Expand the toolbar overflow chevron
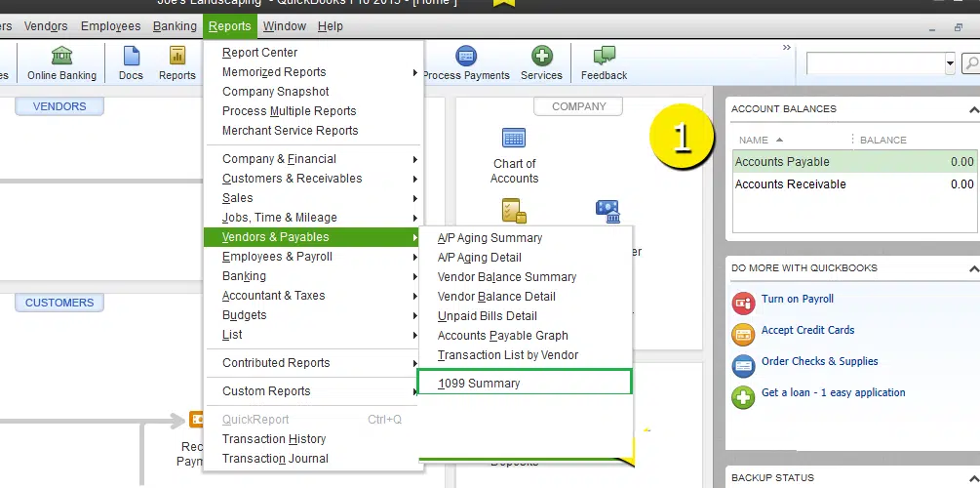Viewport: 980px width, 488px height. [x=786, y=48]
